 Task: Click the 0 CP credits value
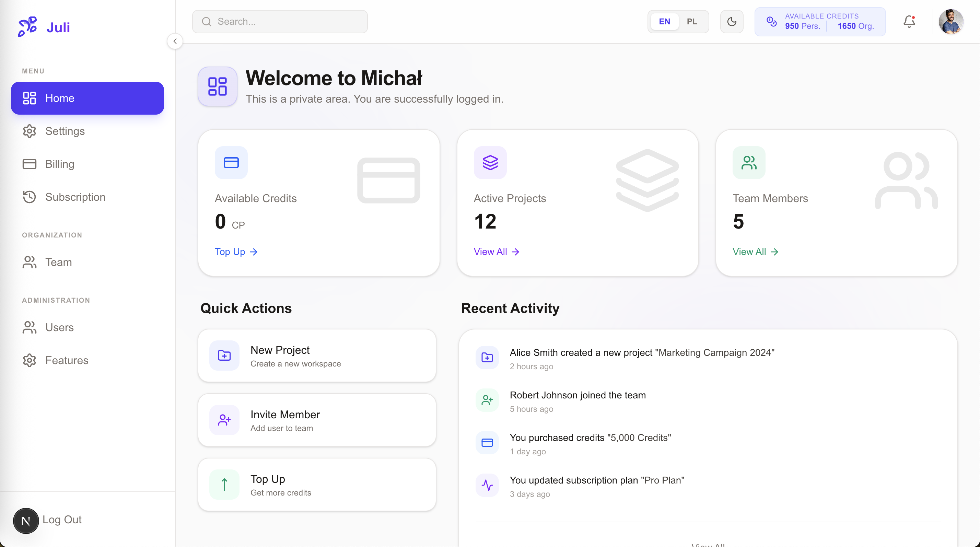pos(230,221)
